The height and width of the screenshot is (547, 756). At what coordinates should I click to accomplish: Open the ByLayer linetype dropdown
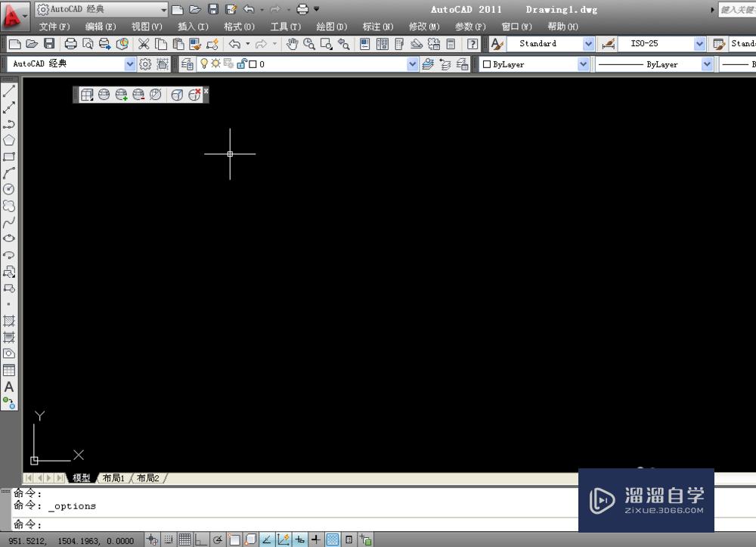pos(707,64)
